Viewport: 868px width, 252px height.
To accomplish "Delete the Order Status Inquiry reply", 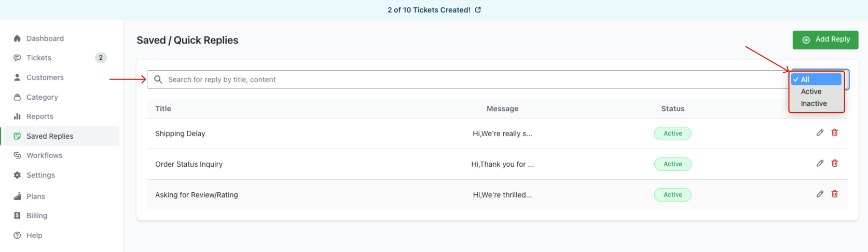I will point(835,163).
